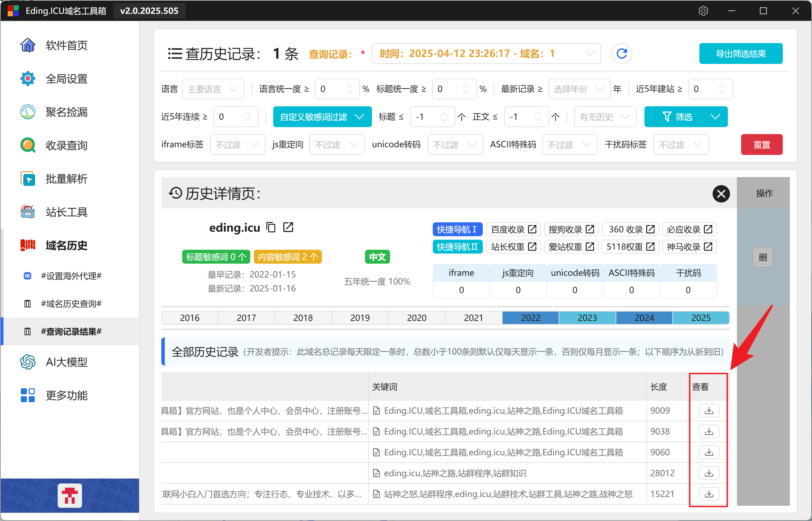Open the iframe标签 filter dropdown

pyautogui.click(x=237, y=144)
